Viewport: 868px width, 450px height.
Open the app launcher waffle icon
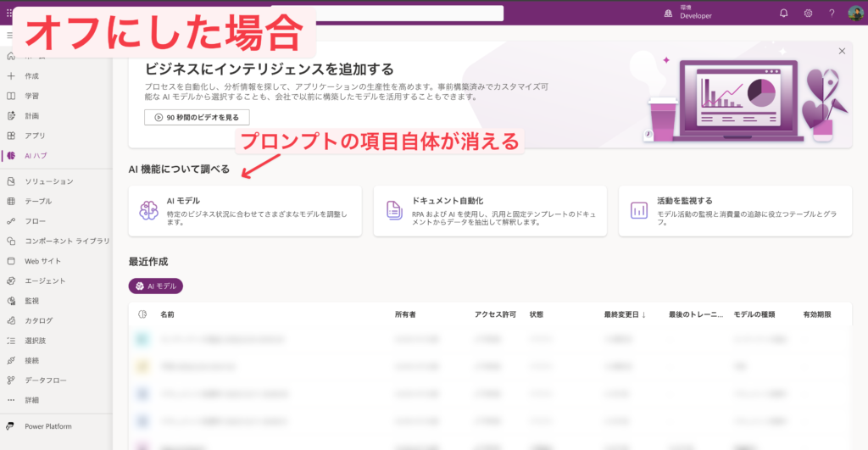coord(10,13)
